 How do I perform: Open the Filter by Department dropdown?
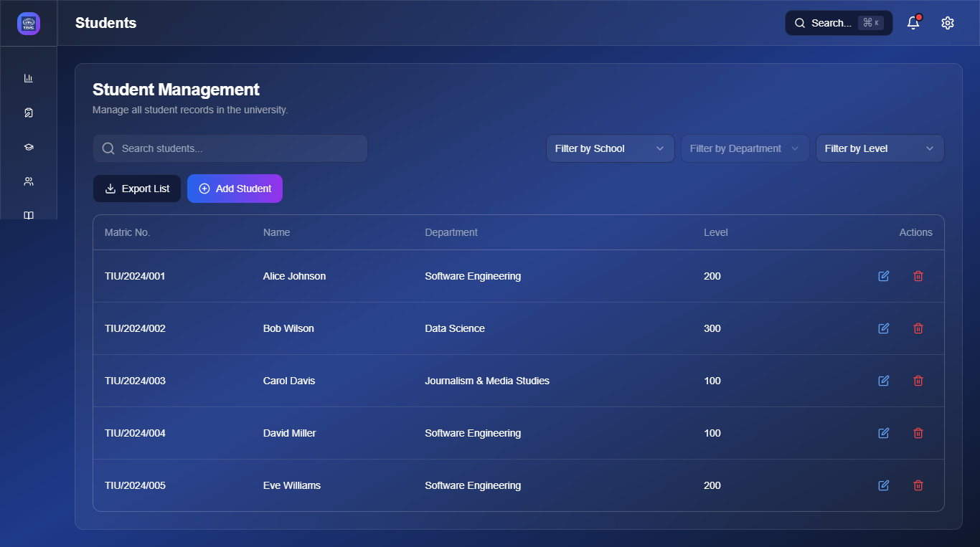pyautogui.click(x=745, y=148)
